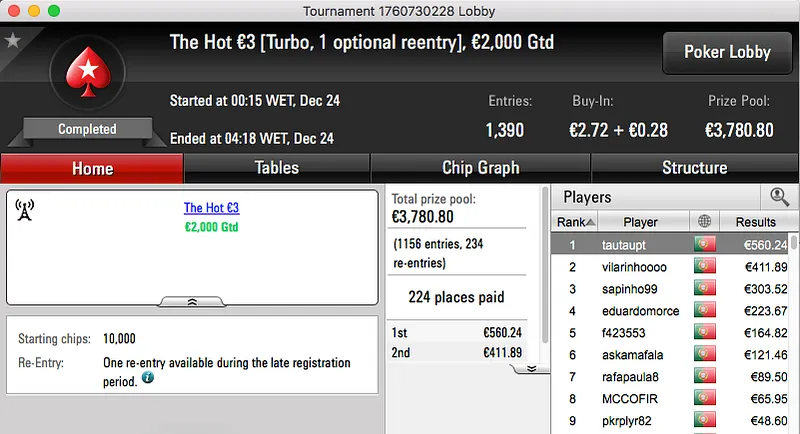Viewport: 800px width, 434px height.
Task: Click the favorite star icon
Action: point(13,41)
